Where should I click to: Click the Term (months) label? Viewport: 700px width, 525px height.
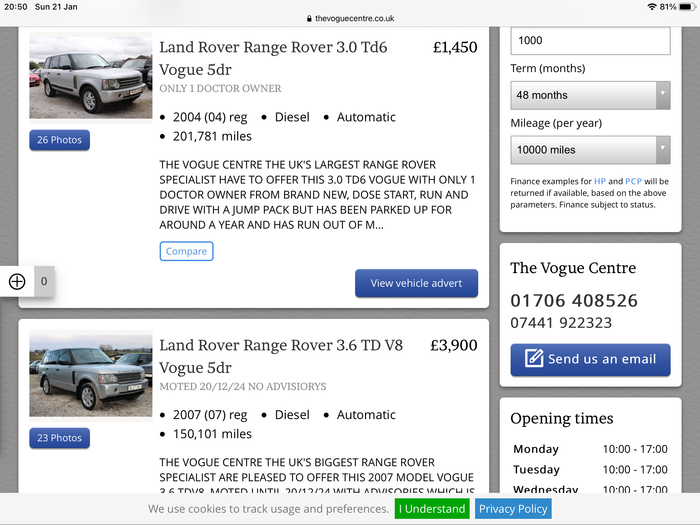pos(548,69)
